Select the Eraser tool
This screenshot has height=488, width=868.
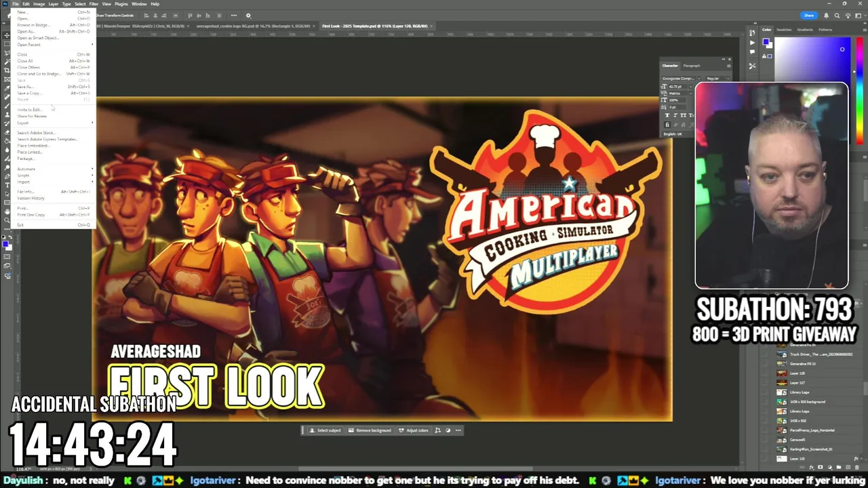(6, 132)
